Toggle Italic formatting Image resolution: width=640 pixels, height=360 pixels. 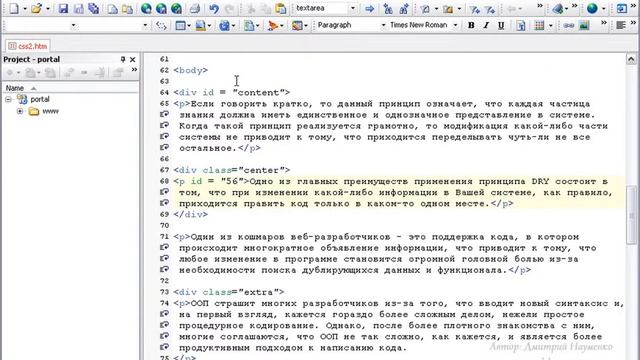(x=486, y=25)
